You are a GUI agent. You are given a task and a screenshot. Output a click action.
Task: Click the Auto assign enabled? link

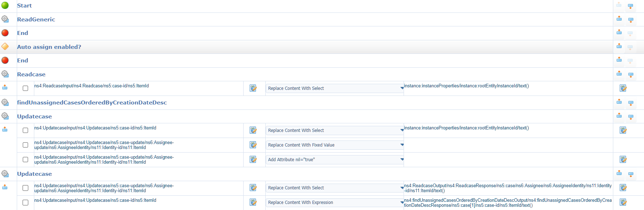[x=49, y=47]
